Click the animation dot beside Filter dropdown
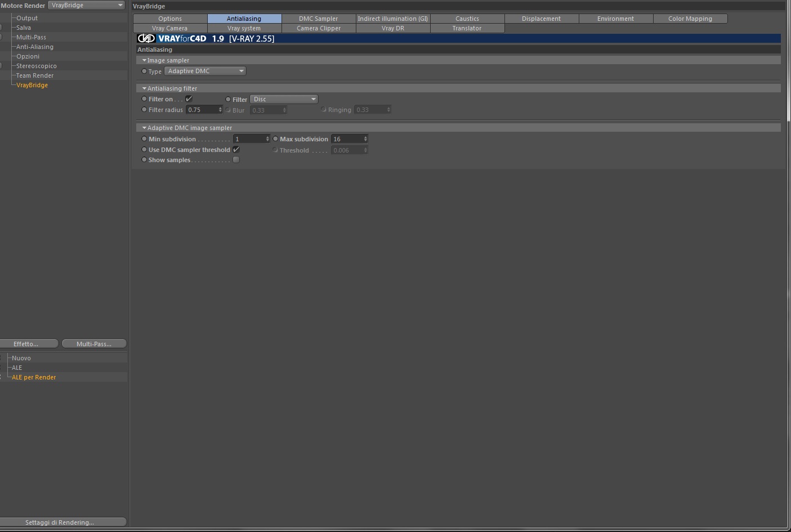 (228, 99)
